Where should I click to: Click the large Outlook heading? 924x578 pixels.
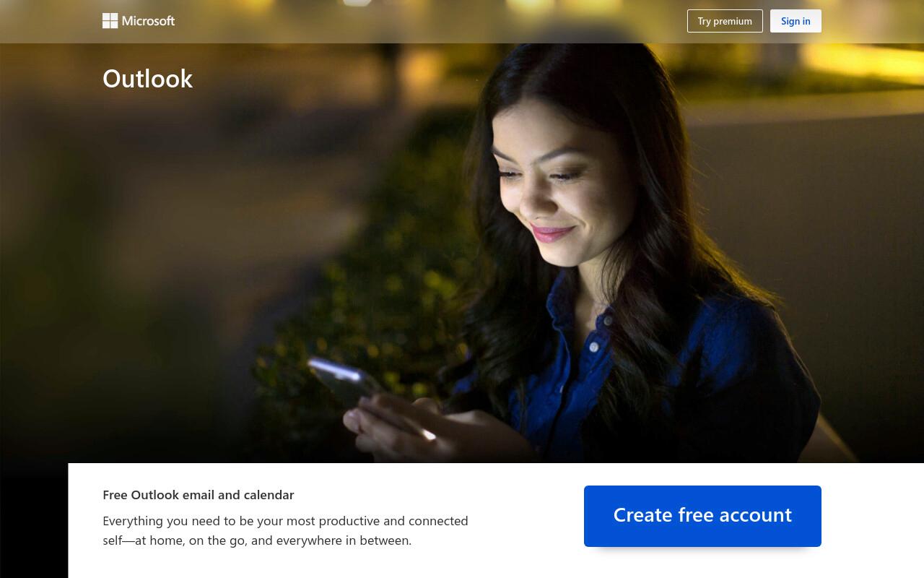coord(147,78)
